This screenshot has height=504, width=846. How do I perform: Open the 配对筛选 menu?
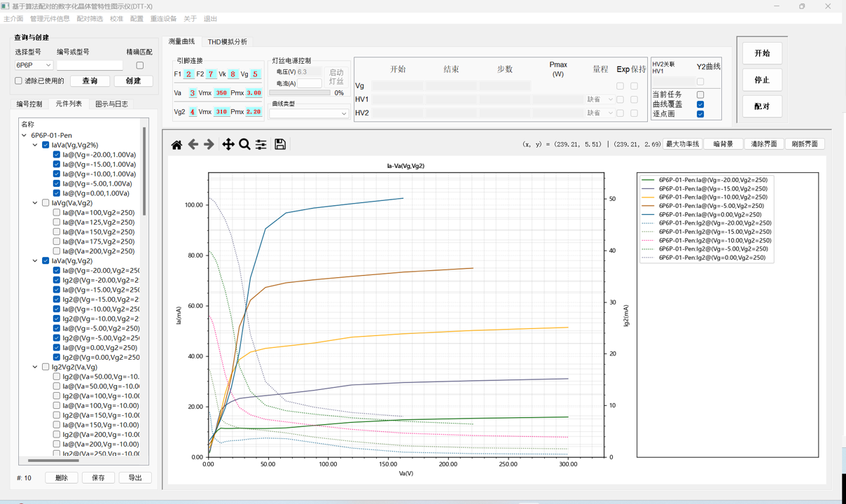coord(90,19)
